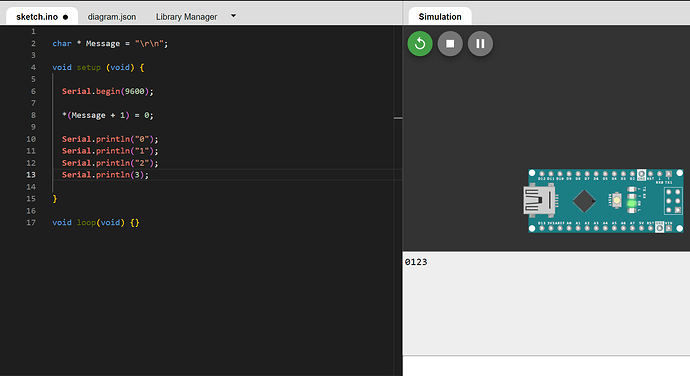Place cursor on line 8 Message assignment

[108, 115]
